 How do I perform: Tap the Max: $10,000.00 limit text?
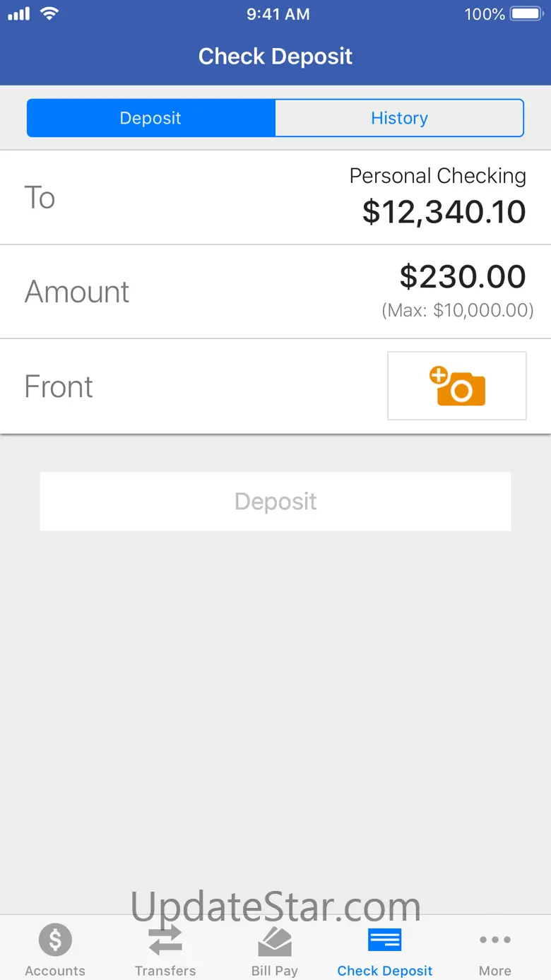coord(457,310)
